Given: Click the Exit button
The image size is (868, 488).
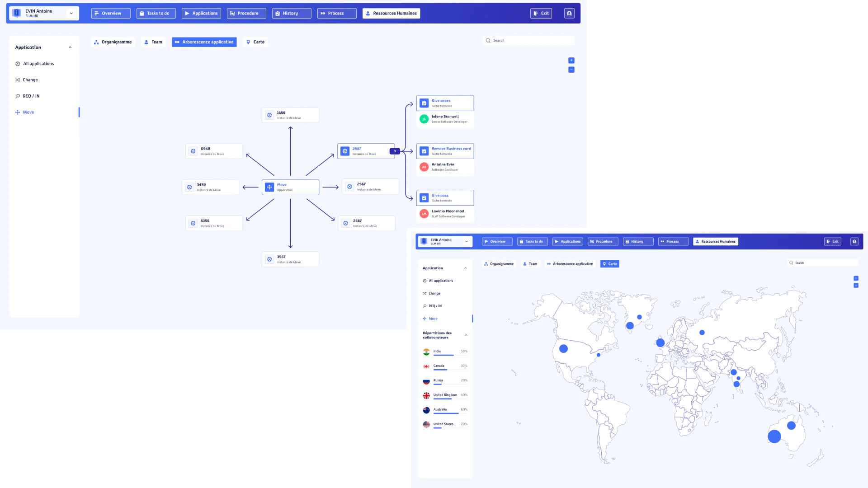Looking at the screenshot, I should [x=541, y=13].
